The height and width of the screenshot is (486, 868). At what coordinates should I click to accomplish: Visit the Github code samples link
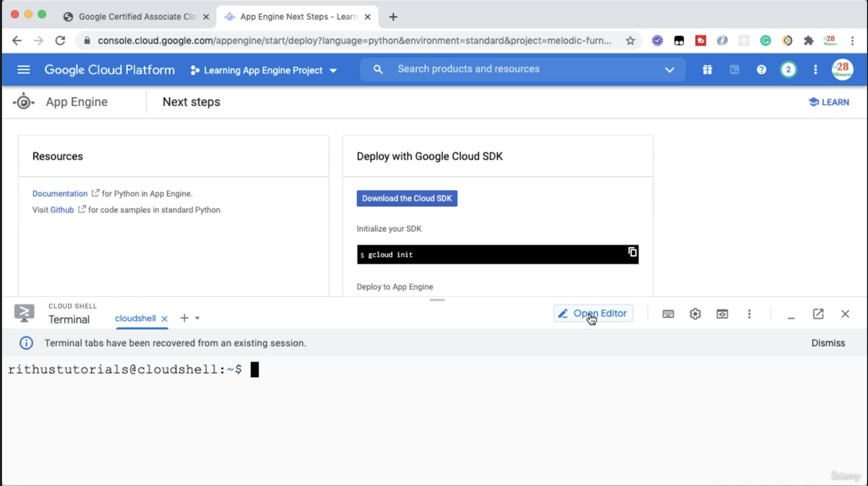pos(62,210)
